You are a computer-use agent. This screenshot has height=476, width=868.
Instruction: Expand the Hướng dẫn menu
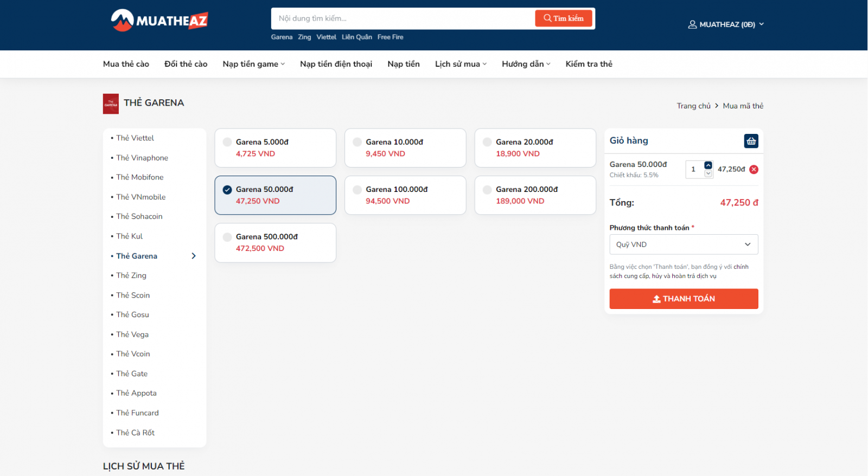coord(526,64)
